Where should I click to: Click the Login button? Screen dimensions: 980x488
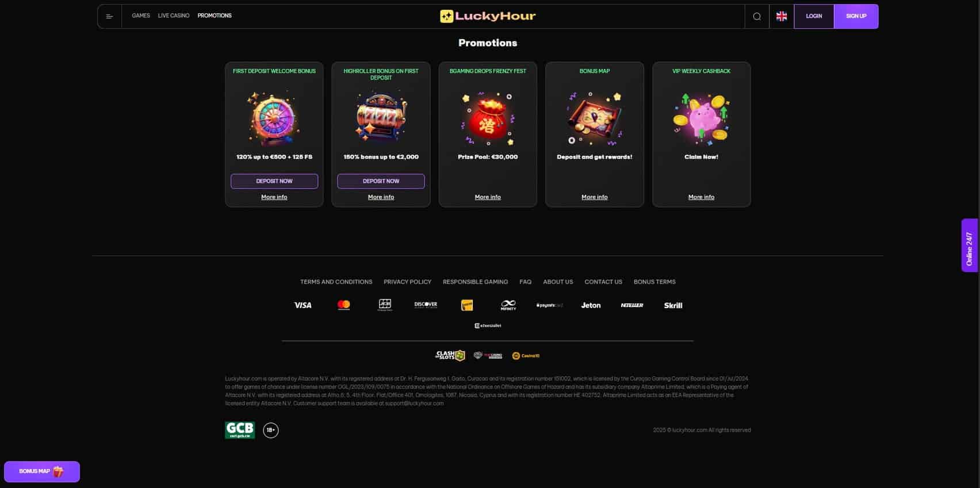click(814, 16)
